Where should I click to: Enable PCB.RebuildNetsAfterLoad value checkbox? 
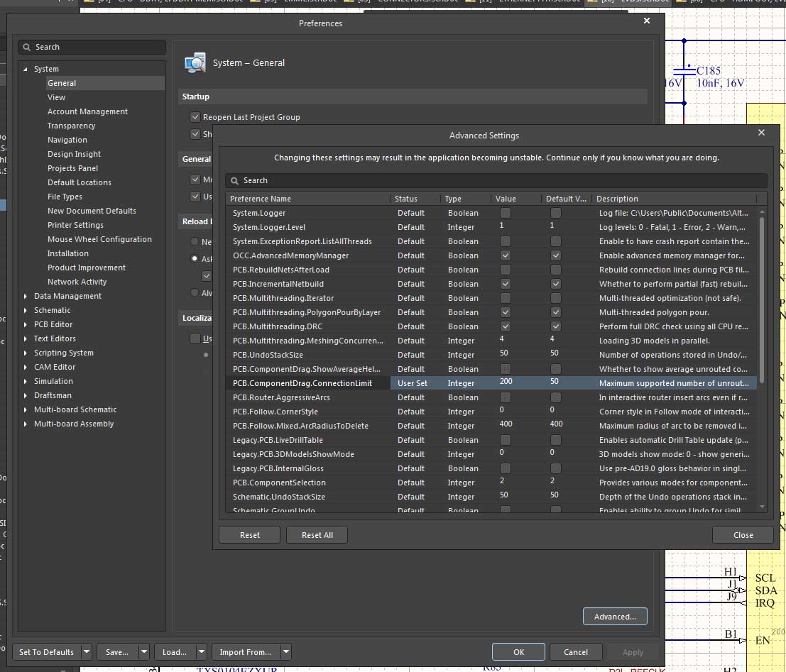(505, 270)
